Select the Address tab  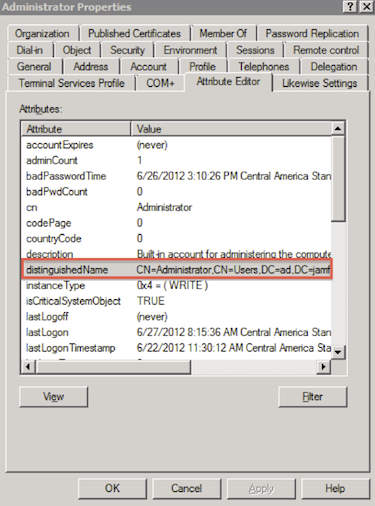pyautogui.click(x=91, y=67)
